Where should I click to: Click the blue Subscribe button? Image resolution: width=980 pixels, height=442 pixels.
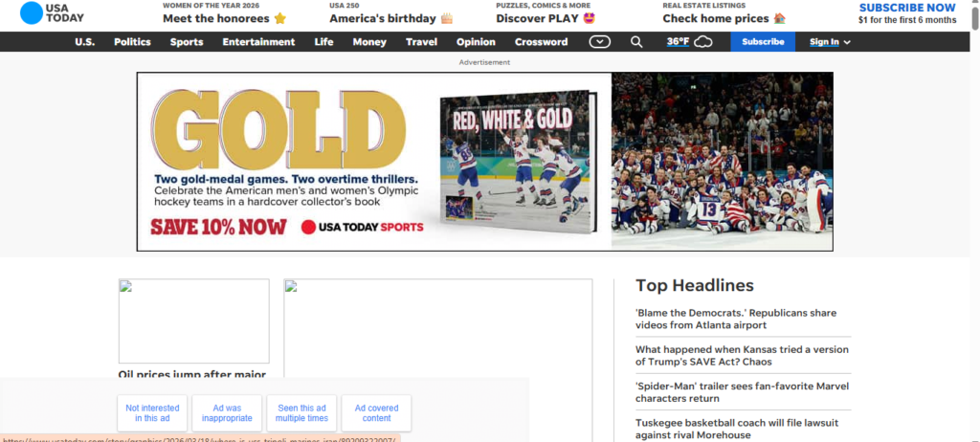tap(762, 42)
